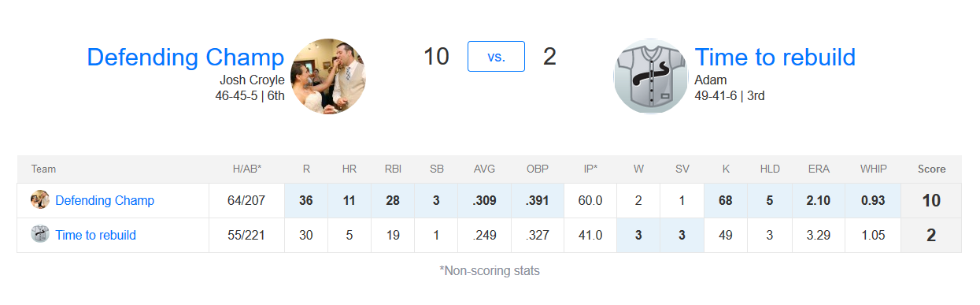Click Defending Champ's 2.10 ERA cell

tap(819, 201)
